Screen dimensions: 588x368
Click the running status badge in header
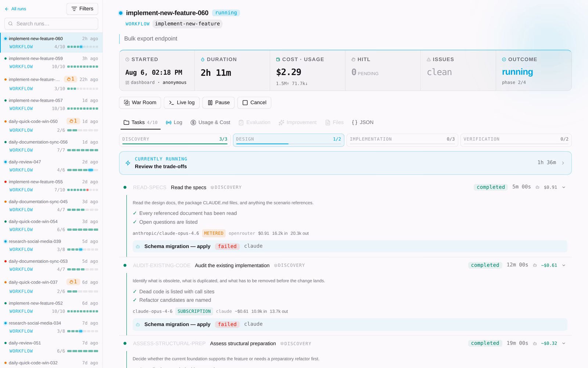(x=226, y=13)
